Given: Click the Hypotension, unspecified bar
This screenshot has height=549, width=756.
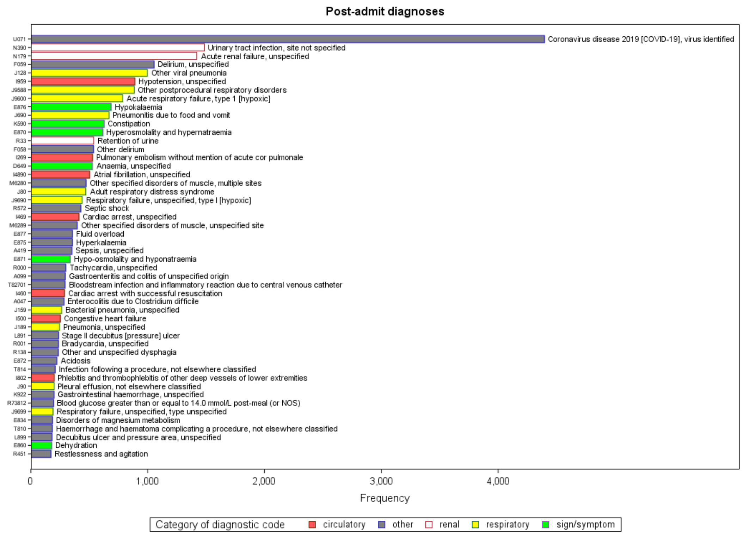Looking at the screenshot, I should pyautogui.click(x=83, y=81).
